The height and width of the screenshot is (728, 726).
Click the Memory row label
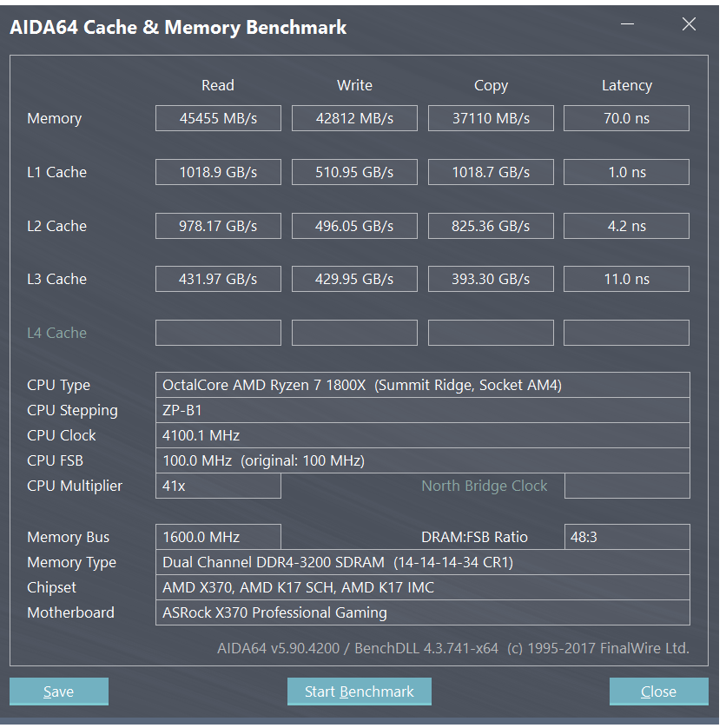tap(55, 119)
